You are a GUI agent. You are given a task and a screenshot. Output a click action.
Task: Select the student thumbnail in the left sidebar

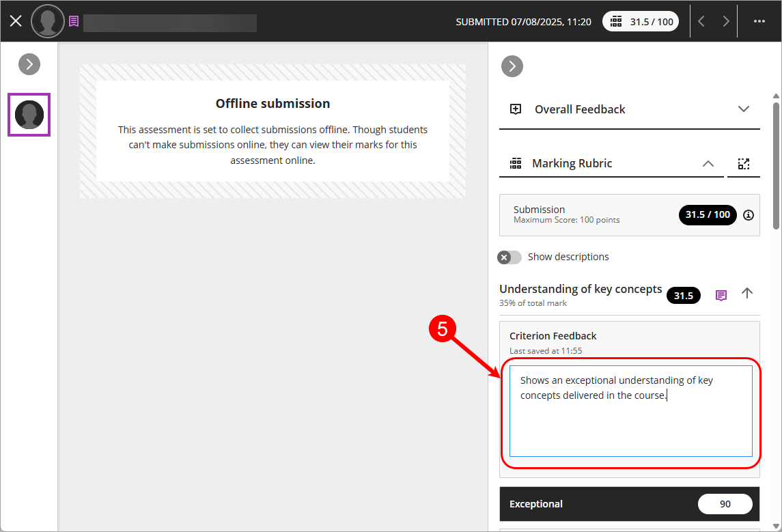point(29,115)
